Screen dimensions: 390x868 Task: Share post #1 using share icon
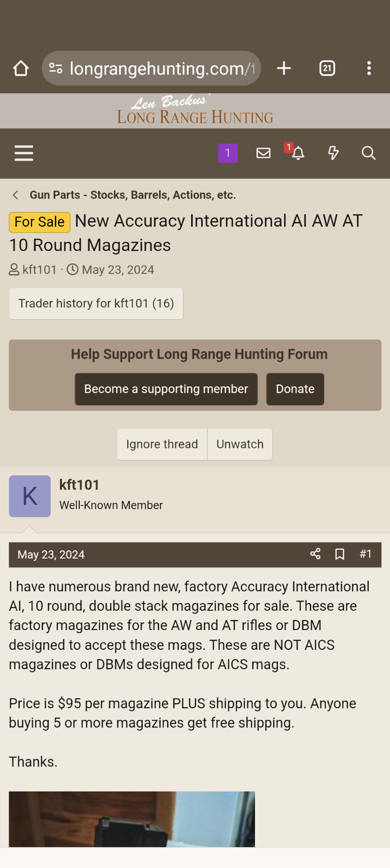(x=315, y=554)
